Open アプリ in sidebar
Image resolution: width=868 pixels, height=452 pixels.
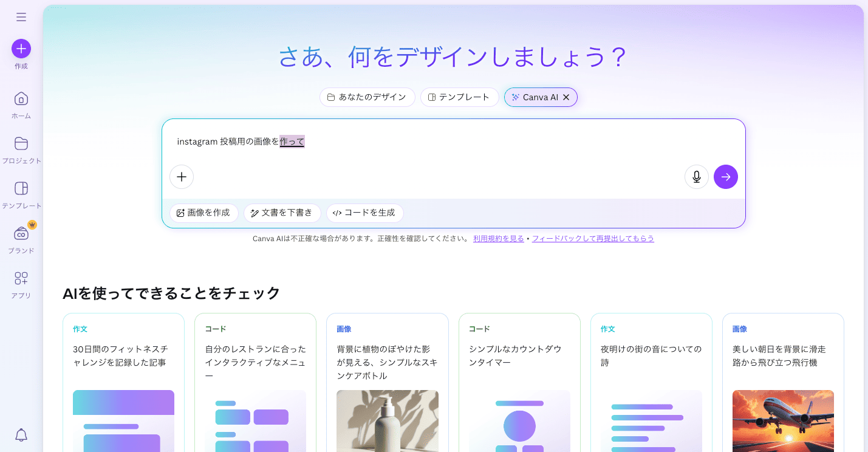[21, 285]
